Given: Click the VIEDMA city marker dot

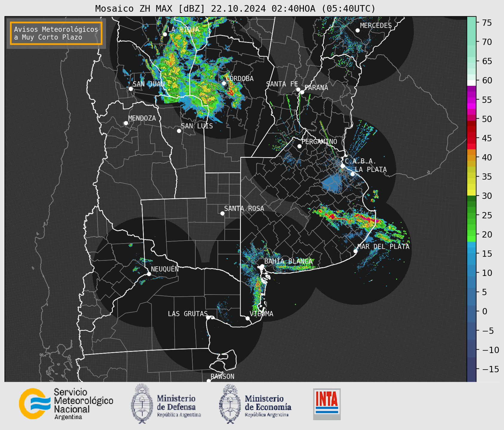Looking at the screenshot, I should click(247, 318).
